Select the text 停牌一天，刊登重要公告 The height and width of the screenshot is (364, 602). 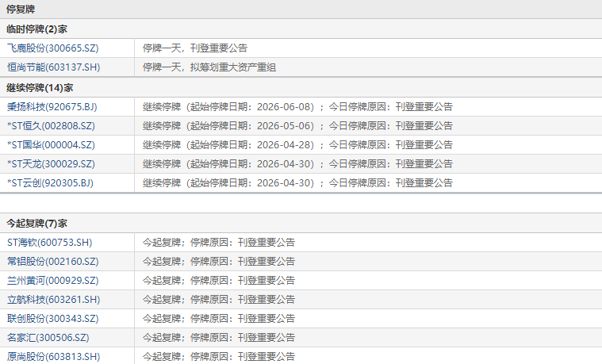point(195,48)
